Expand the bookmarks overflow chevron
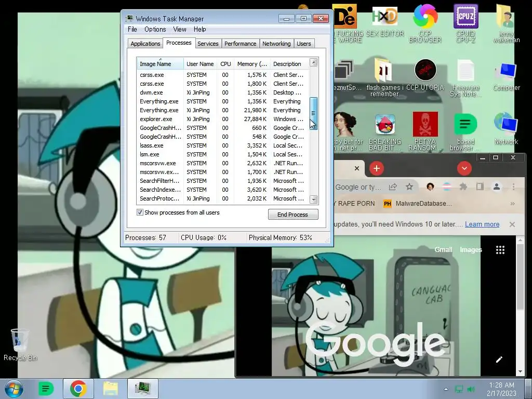Image resolution: width=532 pixels, height=399 pixels. tap(512, 204)
